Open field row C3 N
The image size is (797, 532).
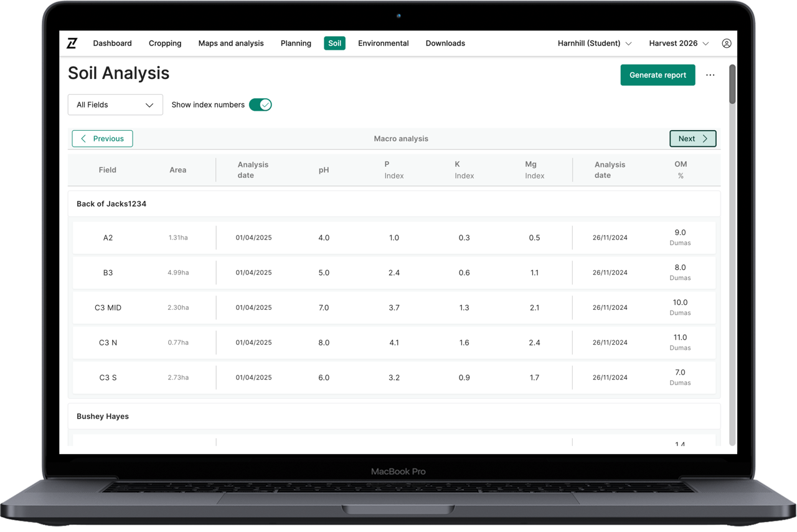pos(394,342)
